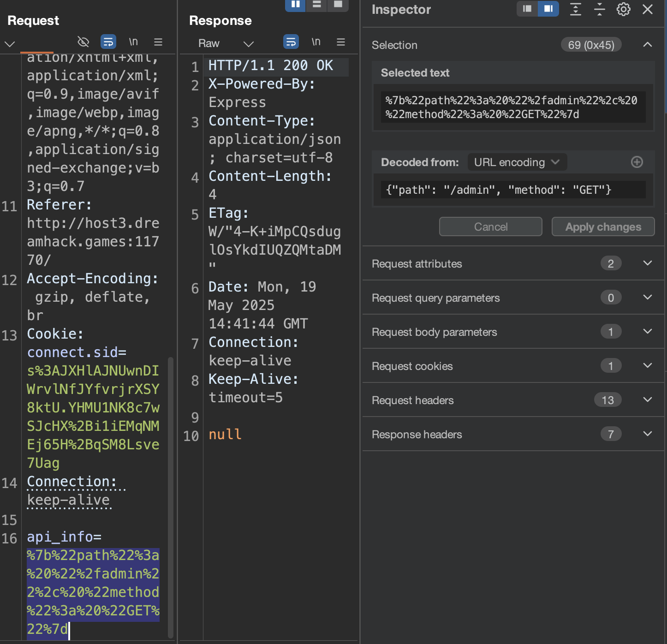This screenshot has width=667, height=644.
Task: Click 'Content-Type:' header in Response
Action: 262,121
